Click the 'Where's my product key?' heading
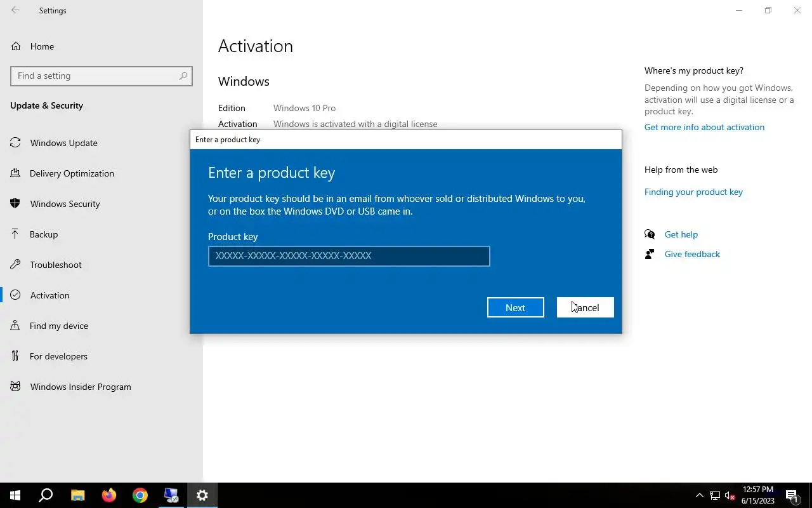Viewport: 812px width, 508px height. click(694, 70)
